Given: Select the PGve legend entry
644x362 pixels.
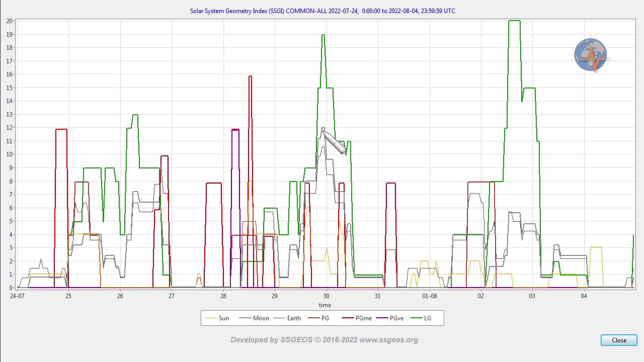Looking at the screenshot, I should coord(390,318).
